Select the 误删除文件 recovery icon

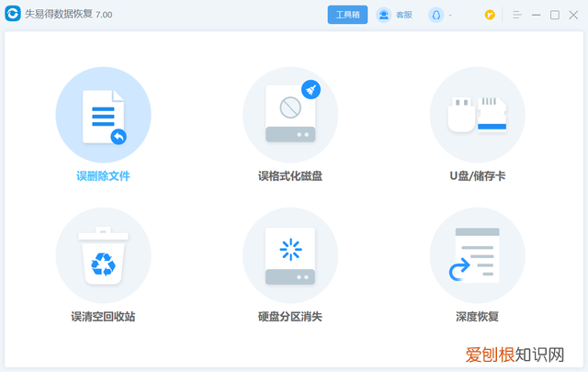(x=103, y=115)
